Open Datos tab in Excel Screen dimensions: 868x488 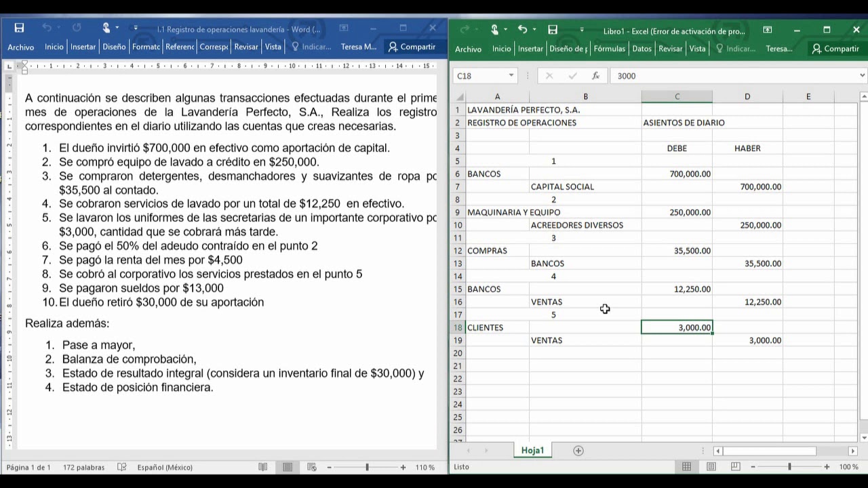click(642, 49)
